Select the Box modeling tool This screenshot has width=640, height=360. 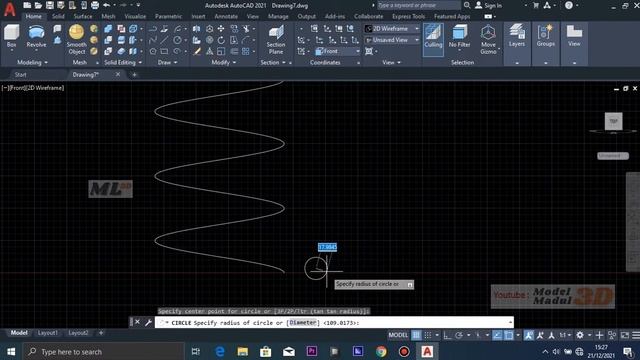pos(11,37)
